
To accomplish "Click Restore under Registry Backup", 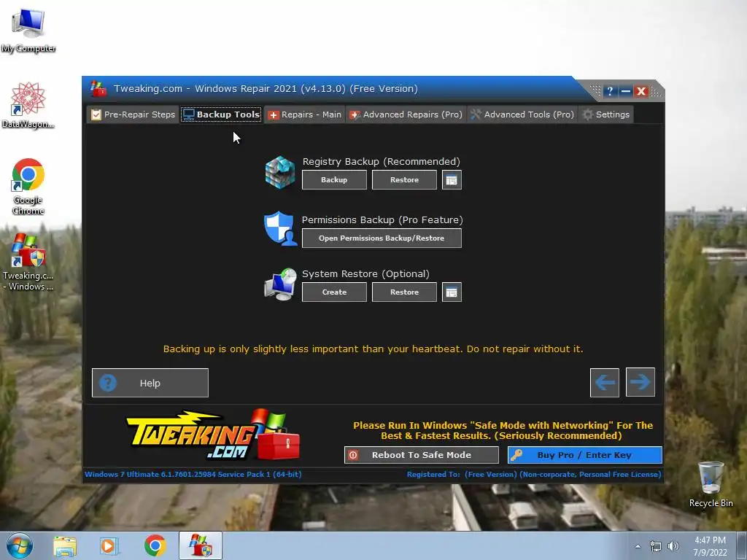I will coord(404,180).
